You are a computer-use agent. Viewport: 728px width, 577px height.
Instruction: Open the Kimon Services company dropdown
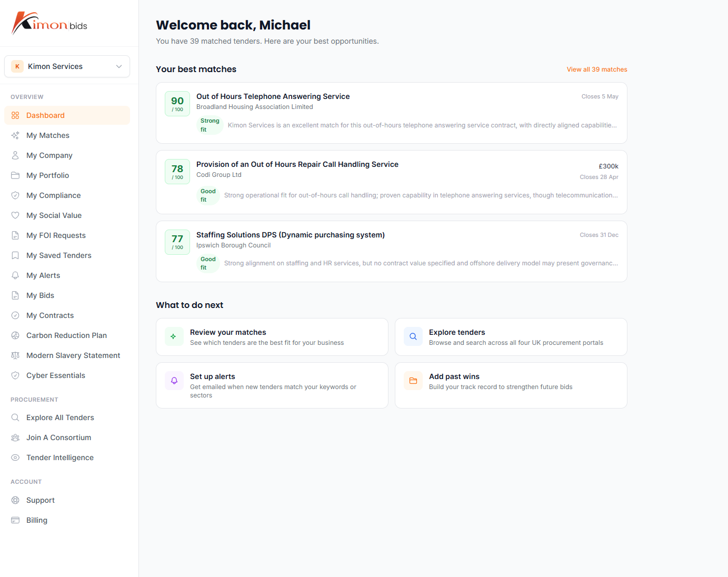67,66
